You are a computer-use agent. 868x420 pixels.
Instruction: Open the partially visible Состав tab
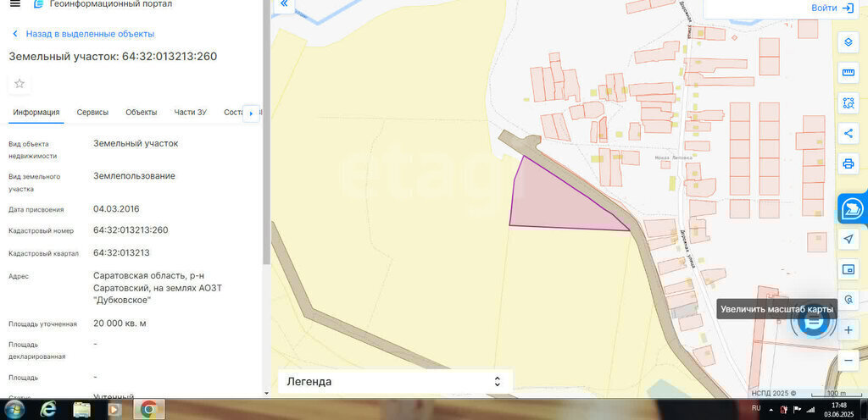pyautogui.click(x=233, y=112)
